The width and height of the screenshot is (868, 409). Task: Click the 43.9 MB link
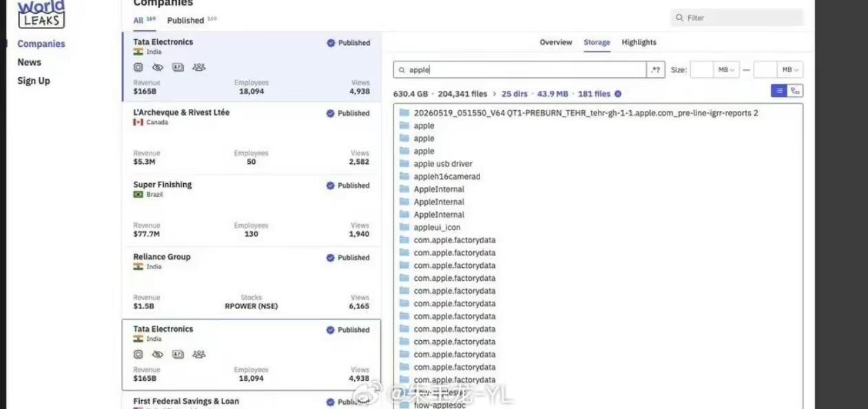(552, 94)
